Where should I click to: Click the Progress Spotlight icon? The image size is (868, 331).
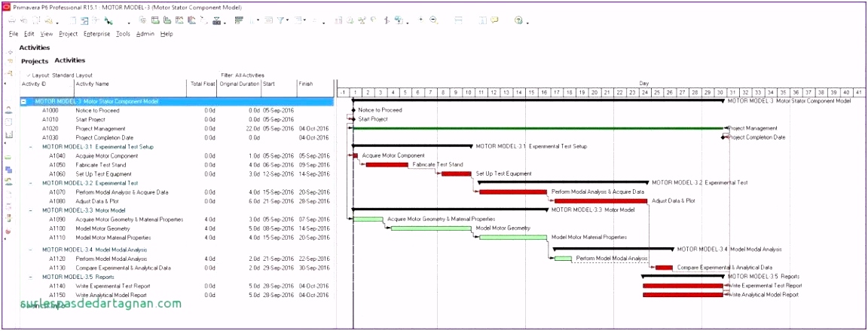click(x=374, y=20)
